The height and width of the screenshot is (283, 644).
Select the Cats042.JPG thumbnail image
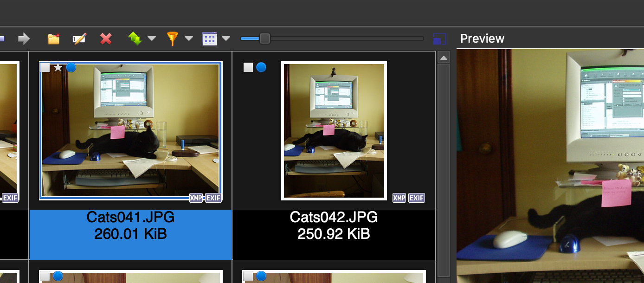pos(334,131)
